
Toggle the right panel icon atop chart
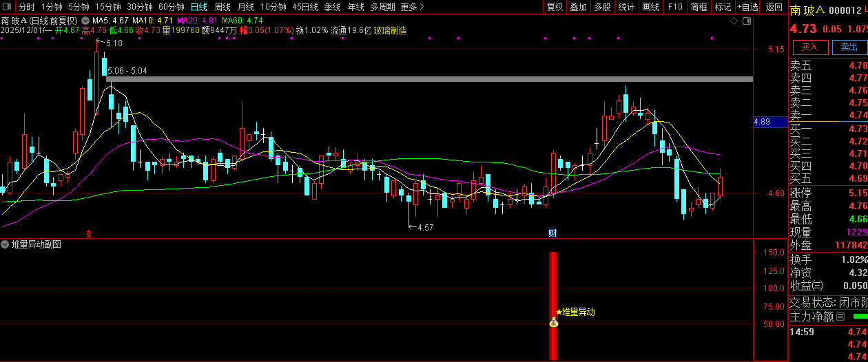[747, 22]
